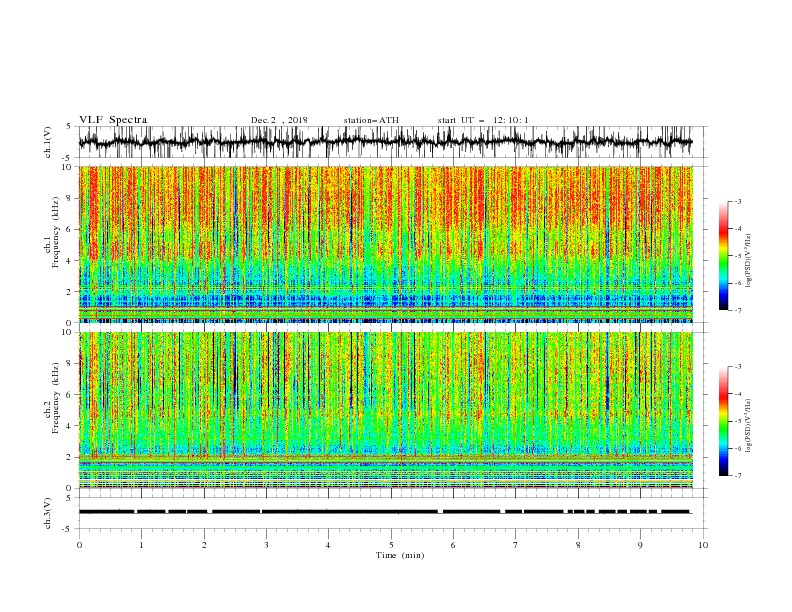Click the "ch.1 Frequency (kHz)" axis label

[x=52, y=232]
